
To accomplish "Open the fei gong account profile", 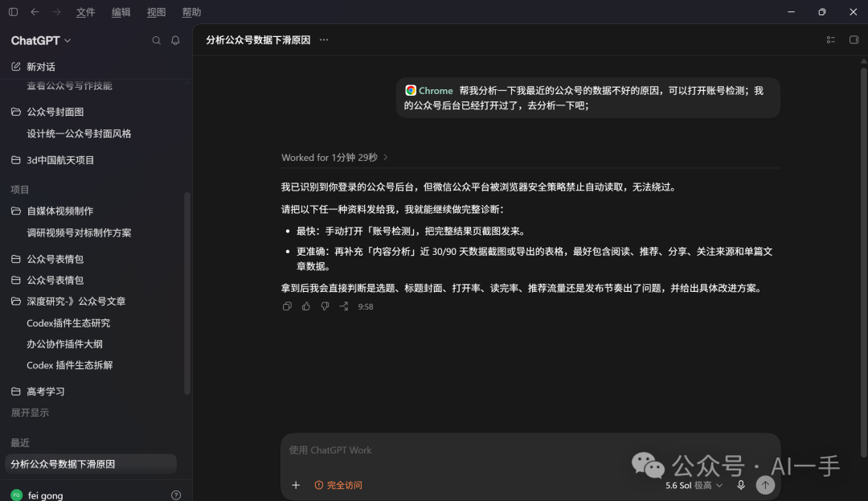I will pyautogui.click(x=37, y=495).
